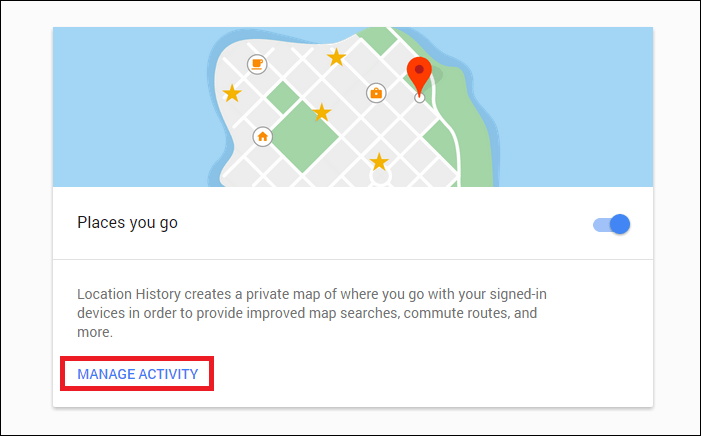Click the star above the roundabout
This screenshot has height=436, width=701.
[379, 161]
